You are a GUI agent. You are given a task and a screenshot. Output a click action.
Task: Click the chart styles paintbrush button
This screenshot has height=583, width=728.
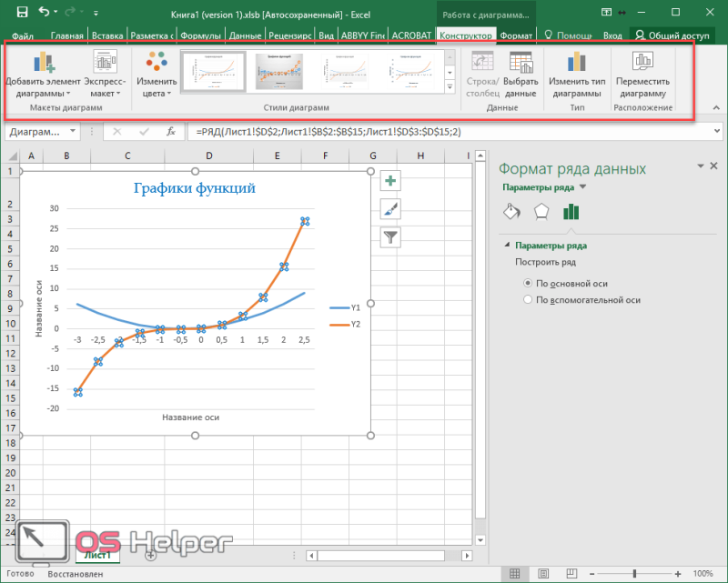point(390,209)
